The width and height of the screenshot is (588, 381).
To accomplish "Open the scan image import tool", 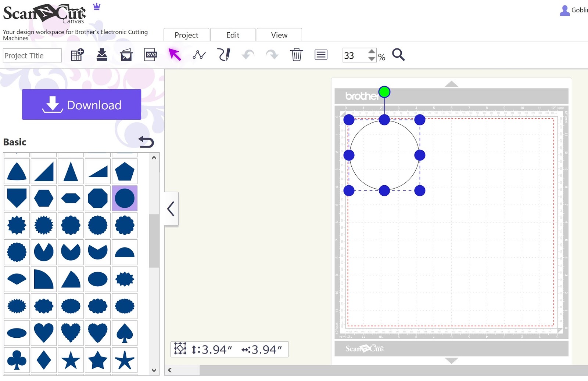I will coord(126,54).
